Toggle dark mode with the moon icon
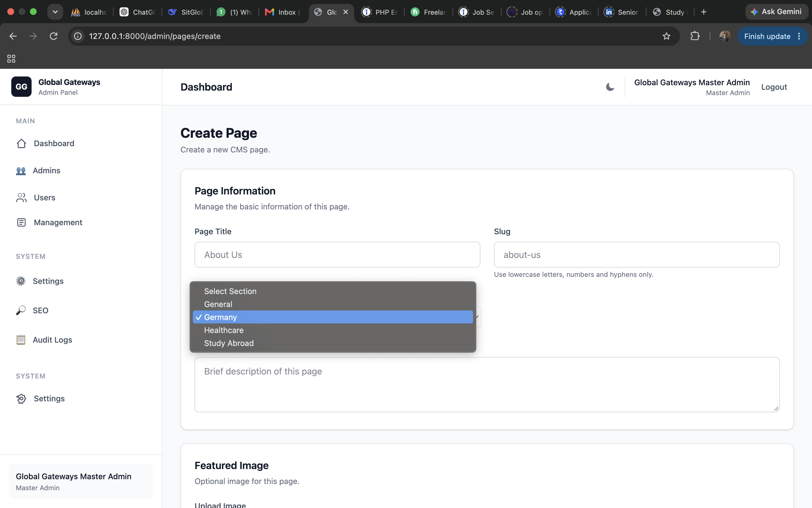This screenshot has width=812, height=508. pos(610,87)
